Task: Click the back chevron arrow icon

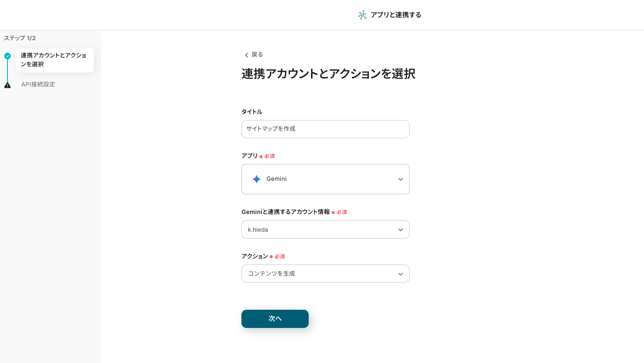Action: click(247, 55)
